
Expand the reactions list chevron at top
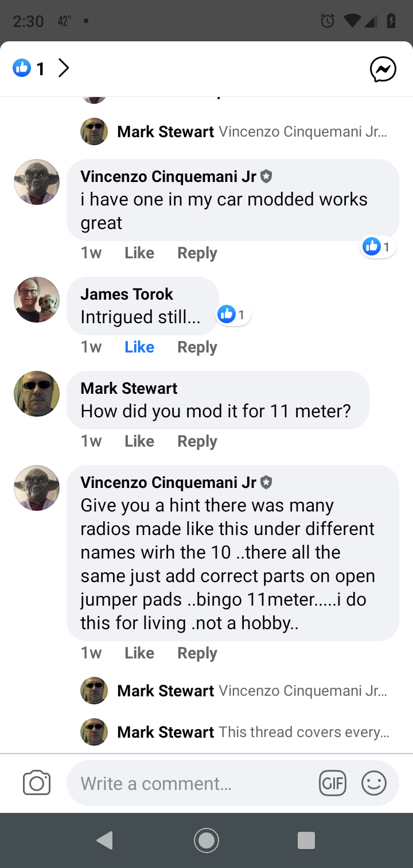pos(64,69)
